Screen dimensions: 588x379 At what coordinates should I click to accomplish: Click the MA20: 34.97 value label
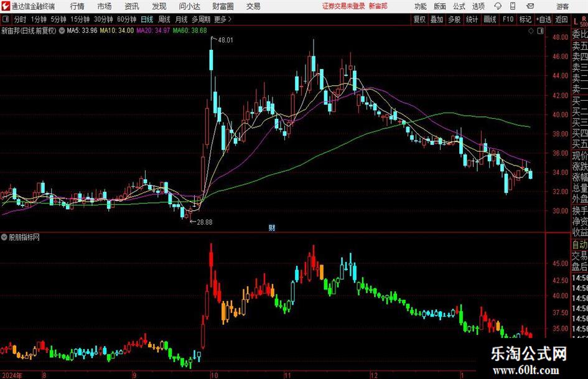[x=153, y=30]
